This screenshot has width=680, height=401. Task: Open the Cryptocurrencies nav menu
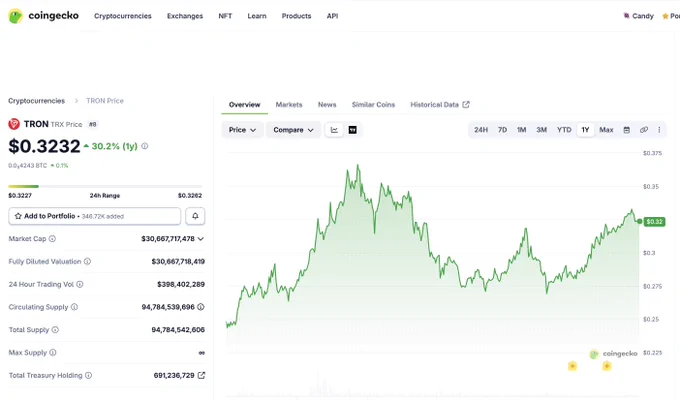[123, 16]
